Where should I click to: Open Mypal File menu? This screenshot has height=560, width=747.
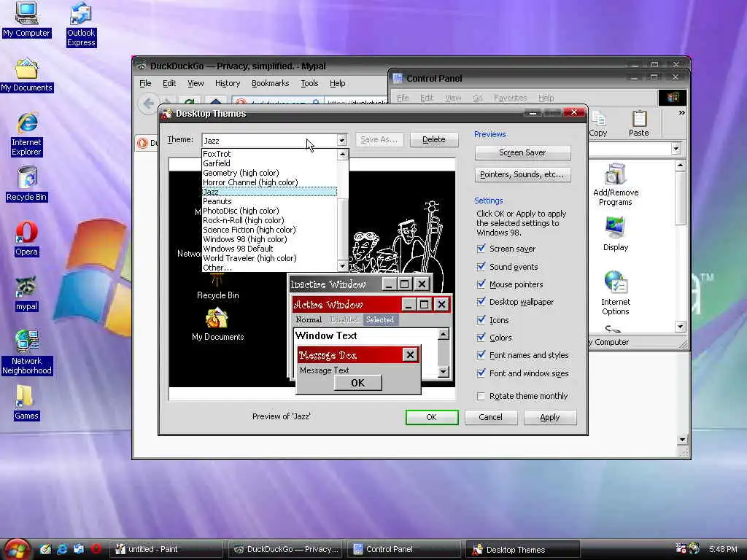coord(145,83)
